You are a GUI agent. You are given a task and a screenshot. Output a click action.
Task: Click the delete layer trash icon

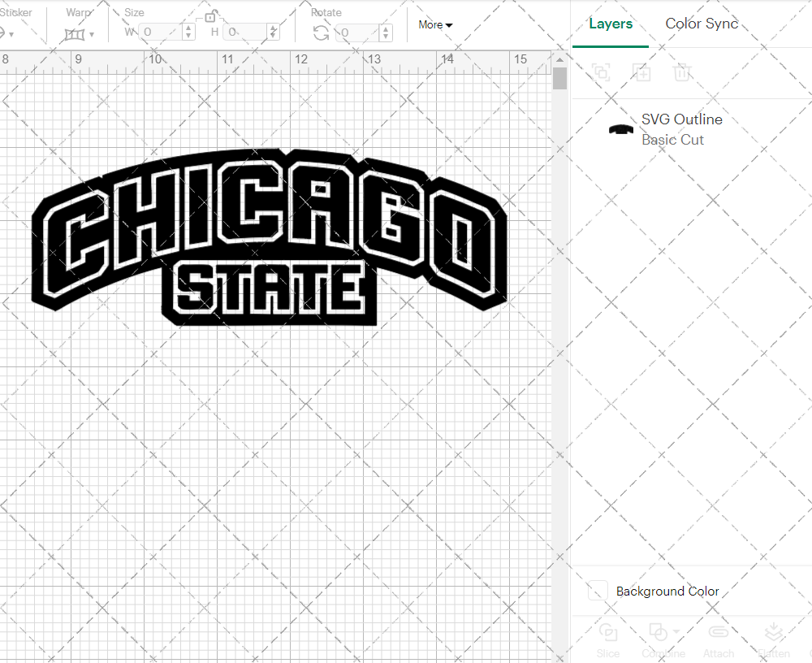tap(683, 72)
